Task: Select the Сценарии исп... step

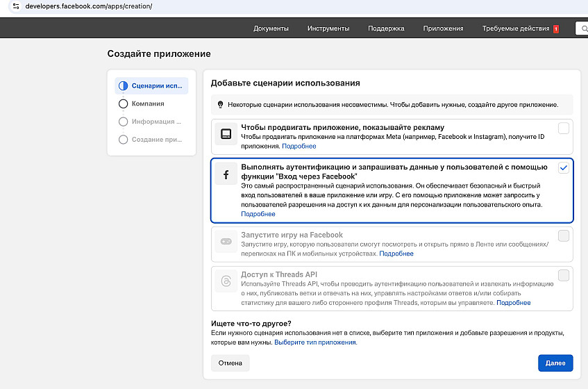Action: [x=151, y=86]
